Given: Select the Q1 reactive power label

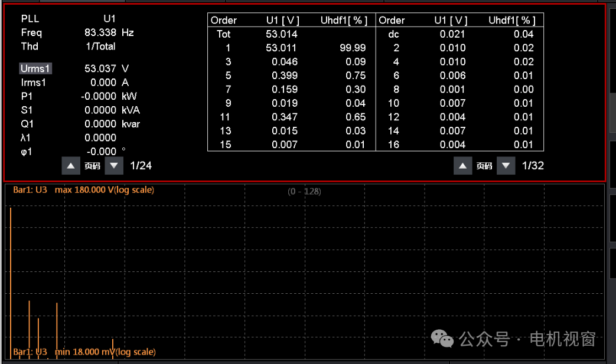Looking at the screenshot, I should (x=27, y=124).
